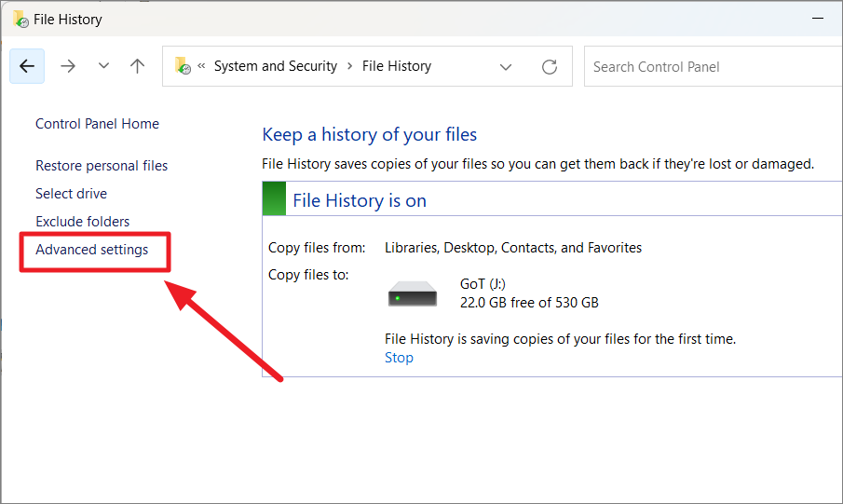Image resolution: width=843 pixels, height=504 pixels.
Task: Open the recent locations chevron
Action: tap(103, 65)
